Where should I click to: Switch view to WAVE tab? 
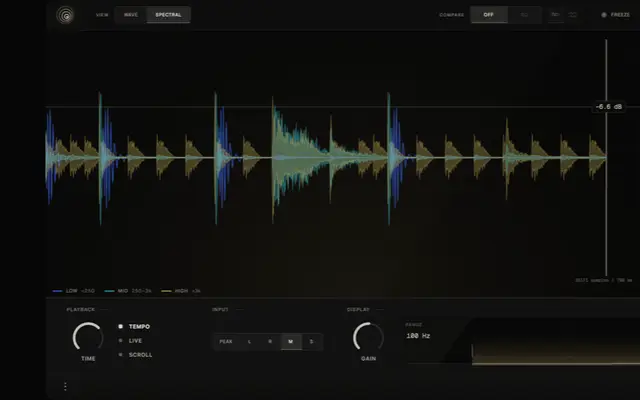tap(131, 15)
